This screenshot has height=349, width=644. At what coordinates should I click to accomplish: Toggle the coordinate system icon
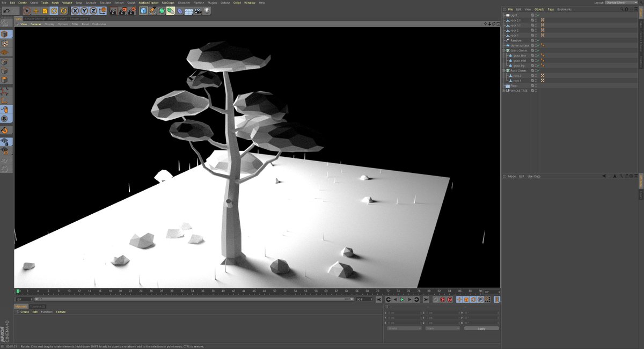pyautogui.click(x=103, y=11)
